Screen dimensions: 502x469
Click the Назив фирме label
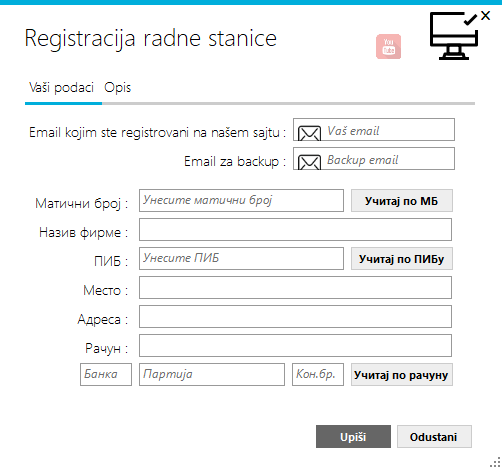84,232
